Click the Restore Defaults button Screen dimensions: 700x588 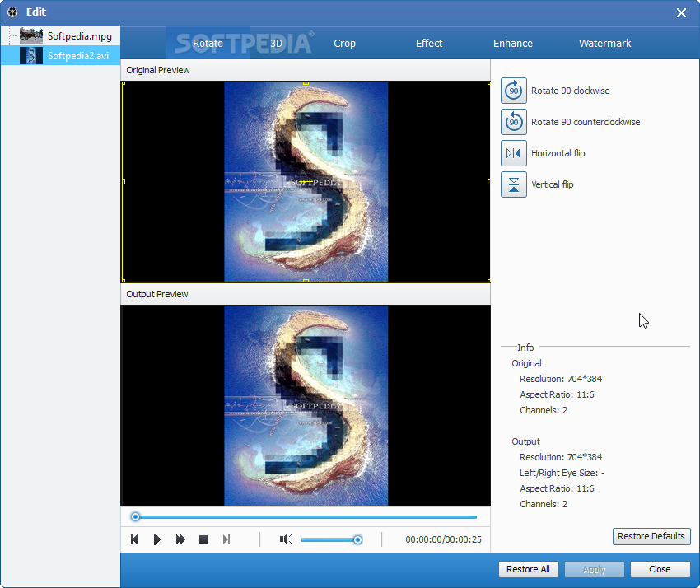click(651, 536)
